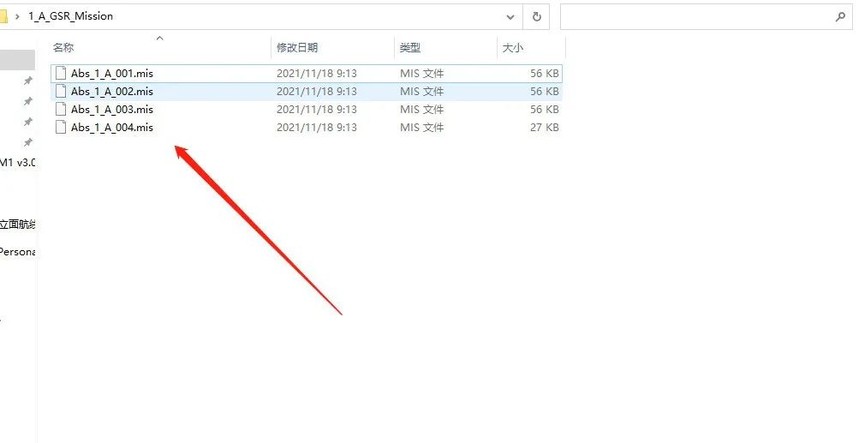Image resolution: width=859 pixels, height=443 pixels.
Task: Click file icon of Abs_1_A_001.mis
Action: pos(61,73)
